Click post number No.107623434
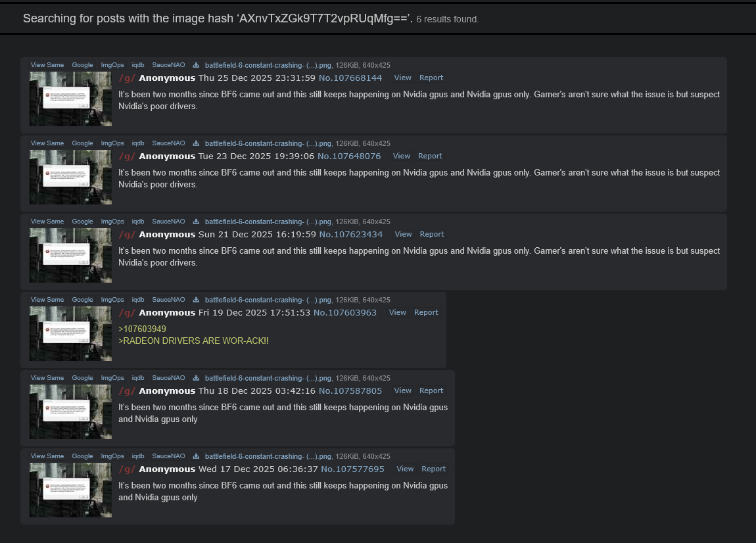This screenshot has height=543, width=756. point(350,235)
